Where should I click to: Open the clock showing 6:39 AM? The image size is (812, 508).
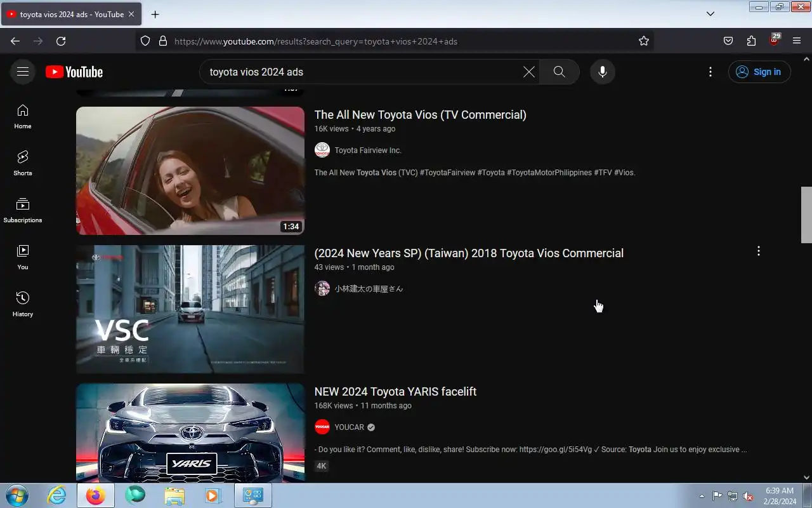coord(780,496)
